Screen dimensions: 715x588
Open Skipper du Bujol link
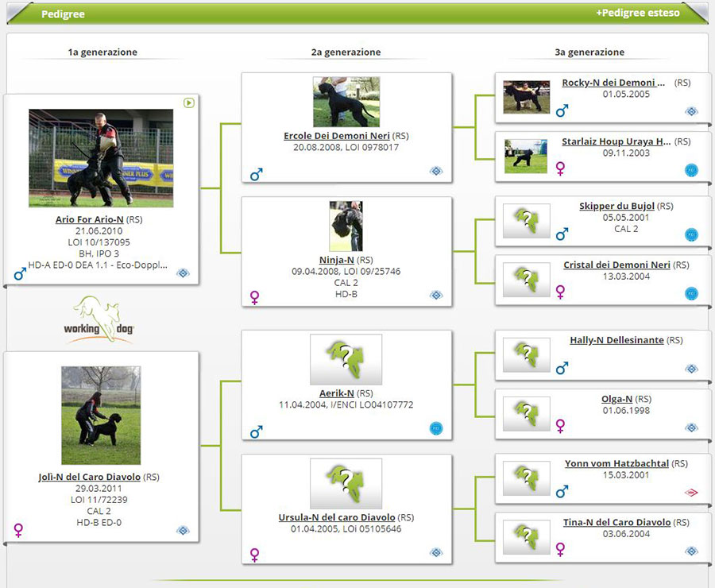(x=616, y=206)
